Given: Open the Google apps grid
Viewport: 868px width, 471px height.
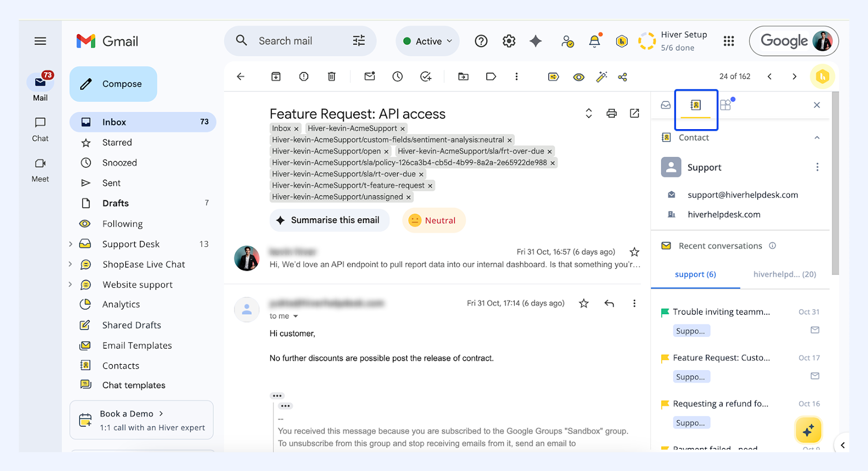Looking at the screenshot, I should pos(729,41).
